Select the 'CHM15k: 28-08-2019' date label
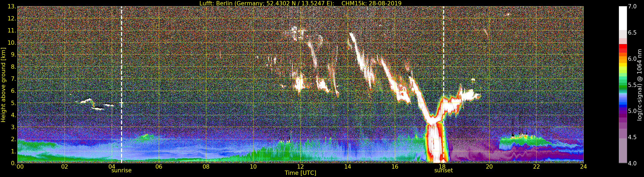The height and width of the screenshot is (177, 644). pyautogui.click(x=371, y=3)
